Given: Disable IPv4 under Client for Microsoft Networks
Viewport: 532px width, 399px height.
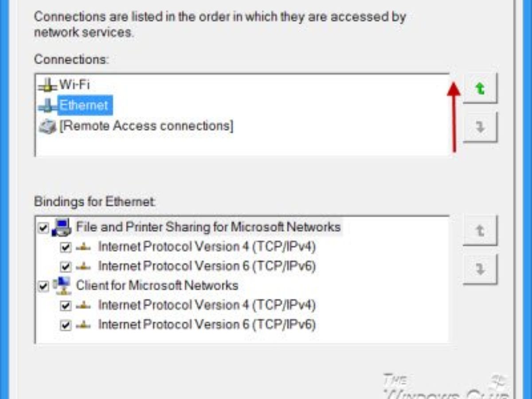Looking at the screenshot, I should click(66, 306).
